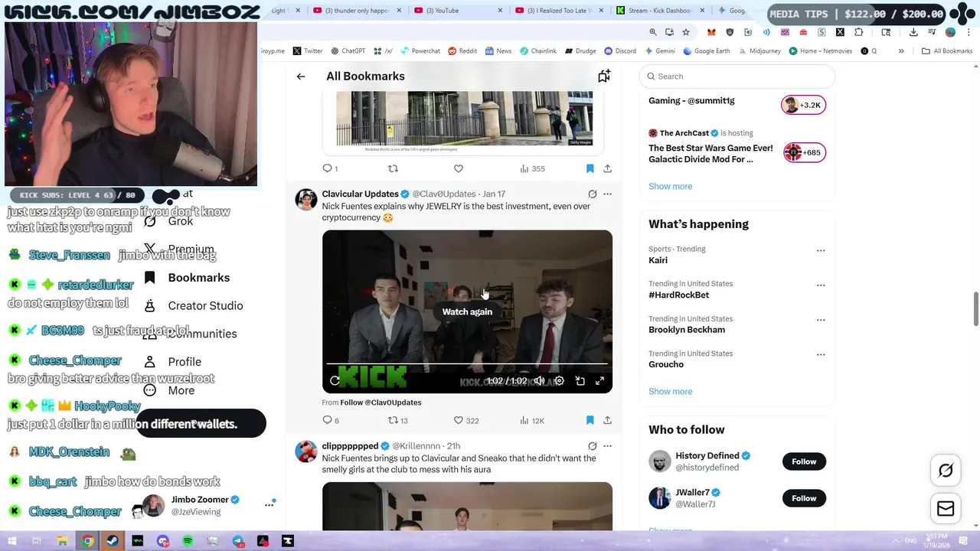The width and height of the screenshot is (980, 551).
Task: Open the Chrome downloads icon
Action: (913, 32)
